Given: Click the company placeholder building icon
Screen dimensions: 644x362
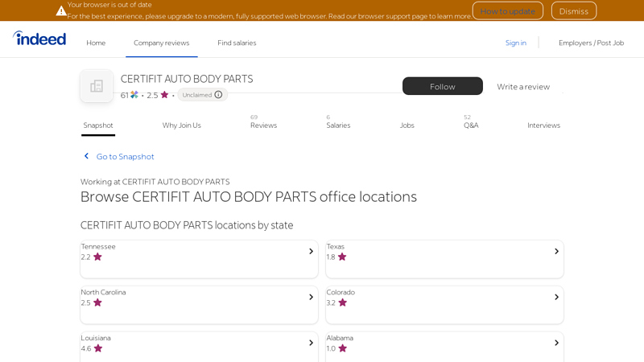Looking at the screenshot, I should tap(97, 86).
